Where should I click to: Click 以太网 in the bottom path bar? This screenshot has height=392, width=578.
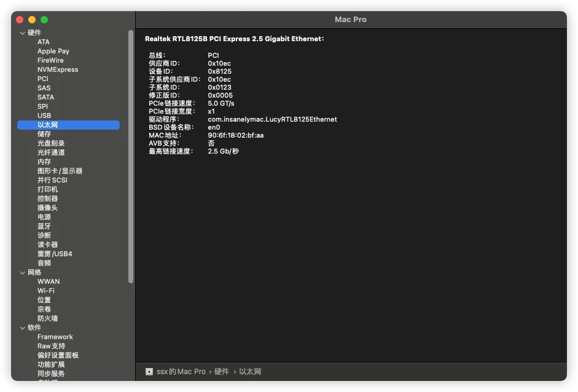tap(250, 372)
